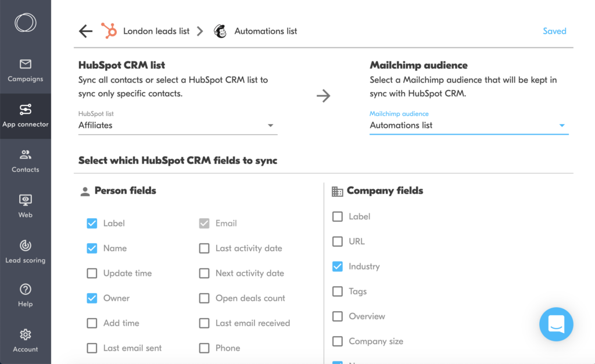Open the Intercom chat bubble
This screenshot has height=364, width=595.
(556, 324)
